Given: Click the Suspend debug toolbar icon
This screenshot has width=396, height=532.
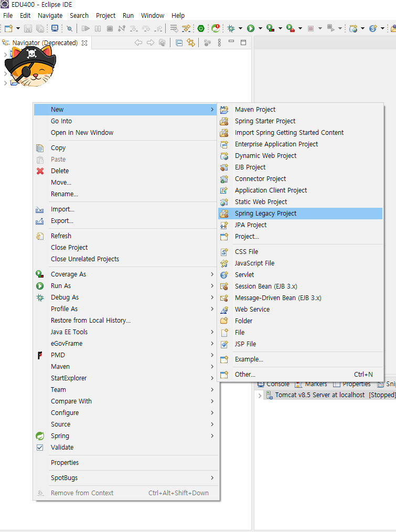Looking at the screenshot, I should tap(98, 28).
